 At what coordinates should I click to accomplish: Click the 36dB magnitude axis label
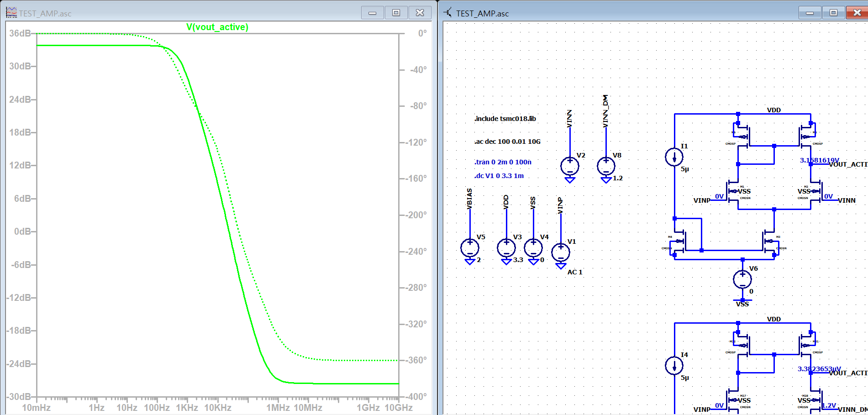[x=20, y=33]
